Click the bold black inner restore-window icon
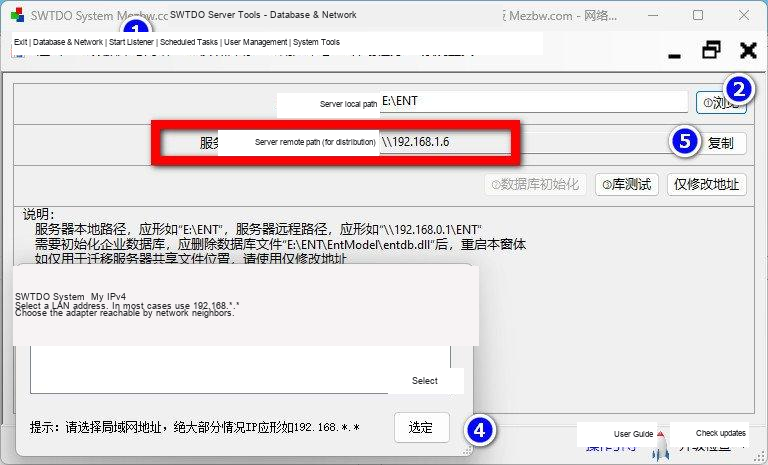This screenshot has width=768, height=465. coord(711,50)
